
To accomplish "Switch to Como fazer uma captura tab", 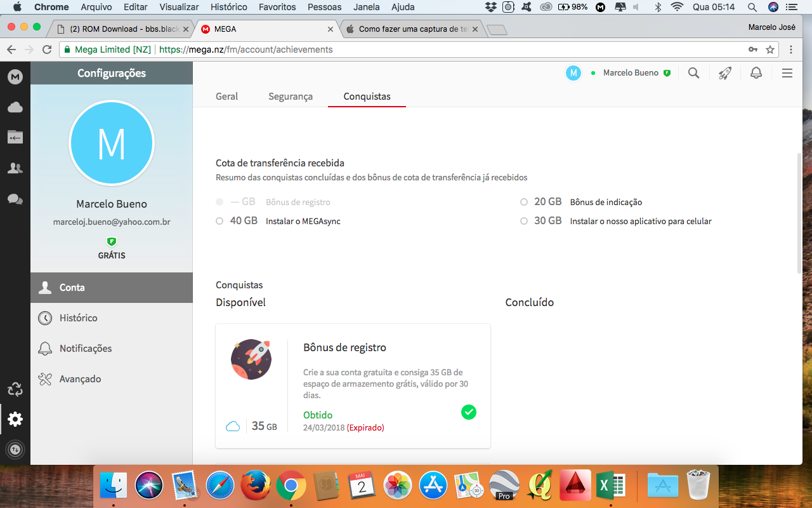I will coord(413,29).
